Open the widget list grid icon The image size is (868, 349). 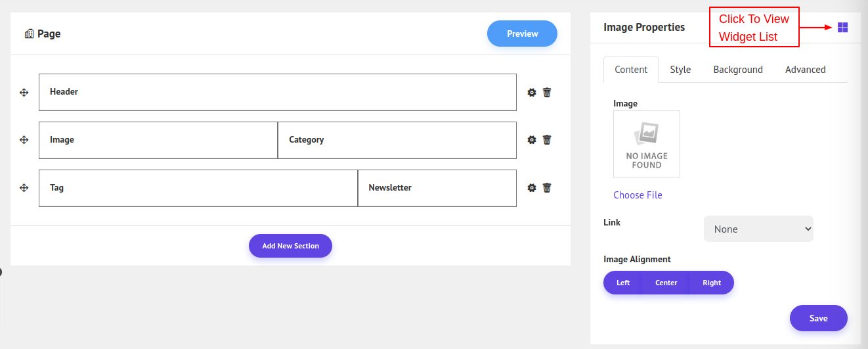click(843, 28)
